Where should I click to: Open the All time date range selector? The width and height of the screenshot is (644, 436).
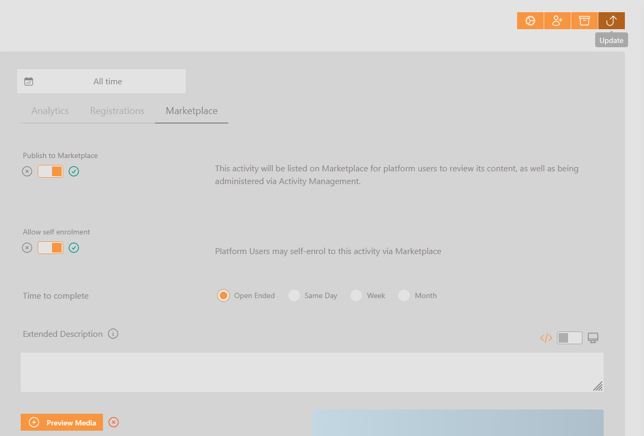[101, 81]
